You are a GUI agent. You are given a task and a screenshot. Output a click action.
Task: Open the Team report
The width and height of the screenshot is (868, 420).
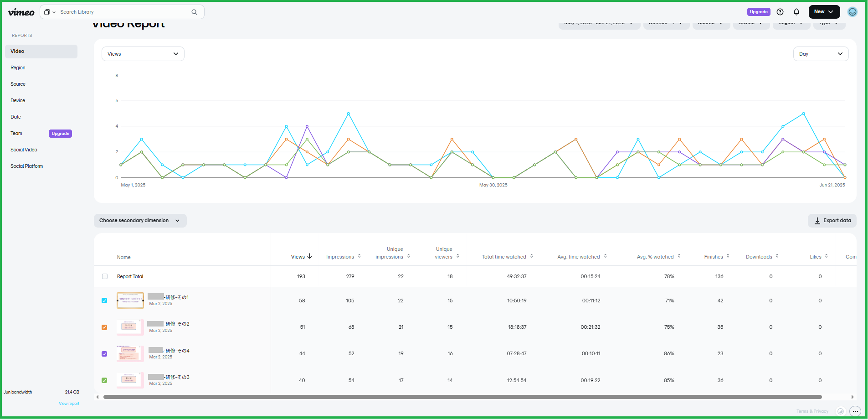click(x=16, y=134)
